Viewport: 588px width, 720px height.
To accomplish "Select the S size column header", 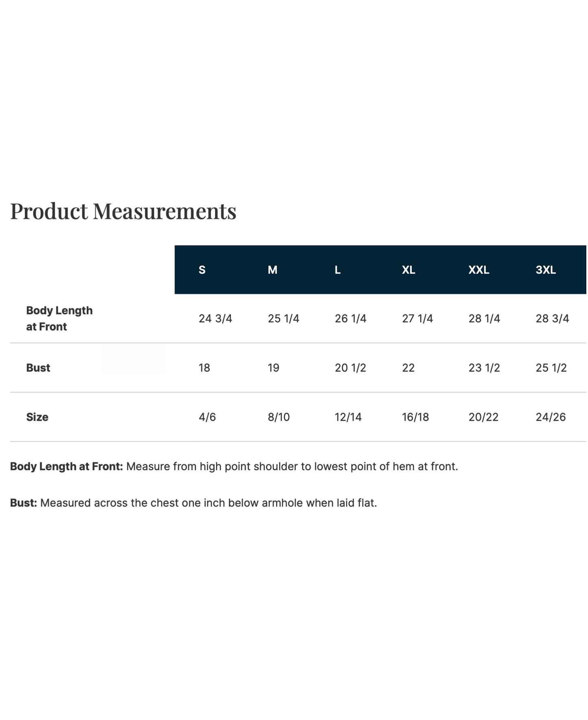I will [x=202, y=270].
